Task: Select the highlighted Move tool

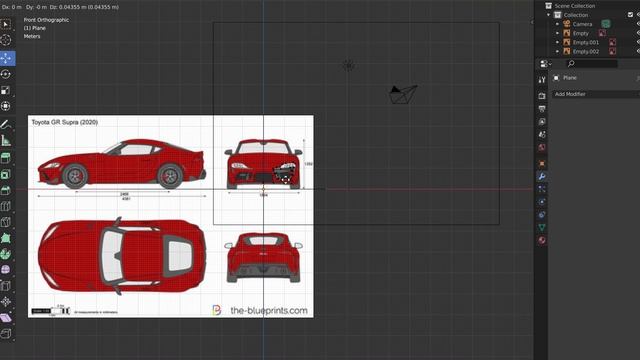Action: (7, 58)
